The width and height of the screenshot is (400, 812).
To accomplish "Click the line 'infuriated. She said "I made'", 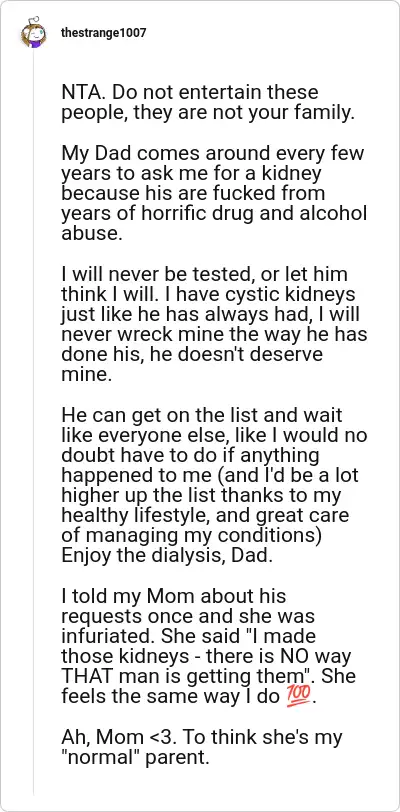I will coord(188,636).
